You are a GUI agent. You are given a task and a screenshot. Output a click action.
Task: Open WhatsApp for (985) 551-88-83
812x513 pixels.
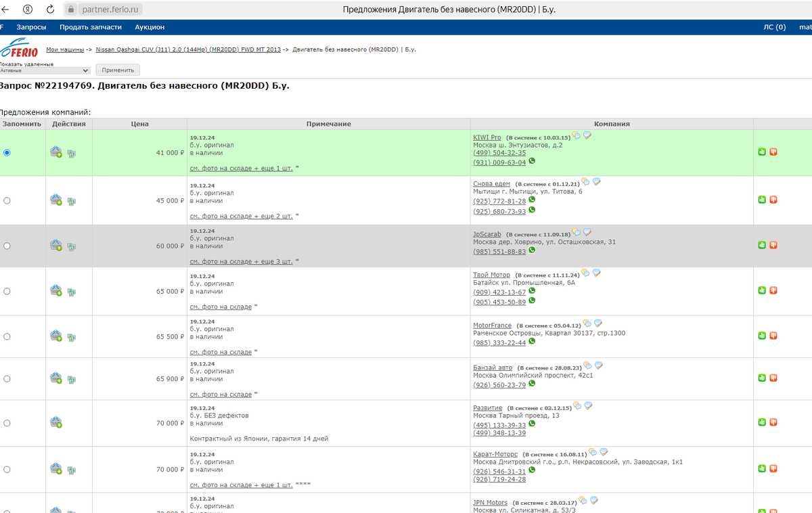click(x=532, y=250)
